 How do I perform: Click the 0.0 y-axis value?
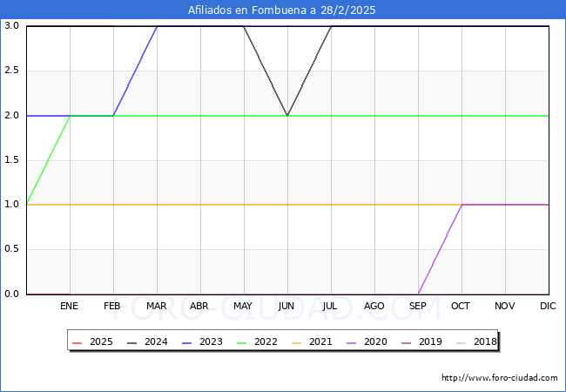pyautogui.click(x=11, y=294)
